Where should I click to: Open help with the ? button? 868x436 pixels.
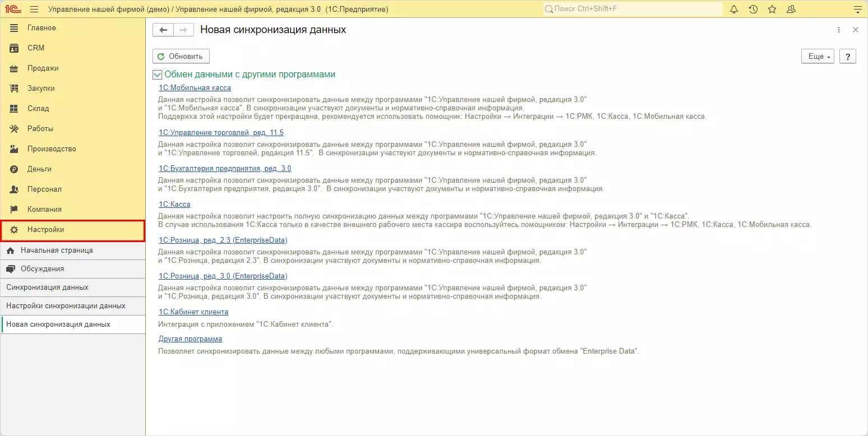tap(847, 57)
